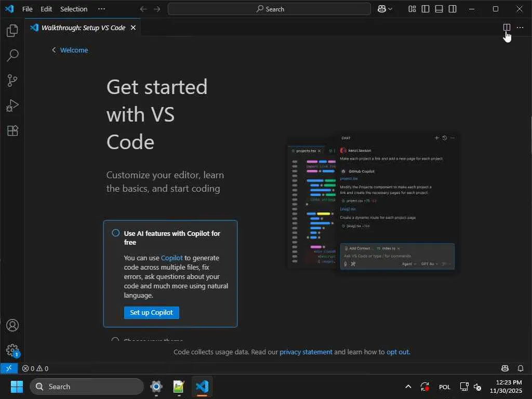Open Copilot status icon in status bar
Screen dimensions: 532x399
click(x=505, y=368)
